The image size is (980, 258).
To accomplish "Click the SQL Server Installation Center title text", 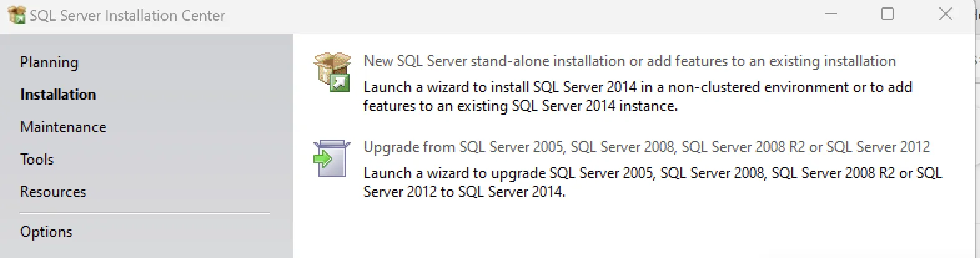I will (x=127, y=16).
